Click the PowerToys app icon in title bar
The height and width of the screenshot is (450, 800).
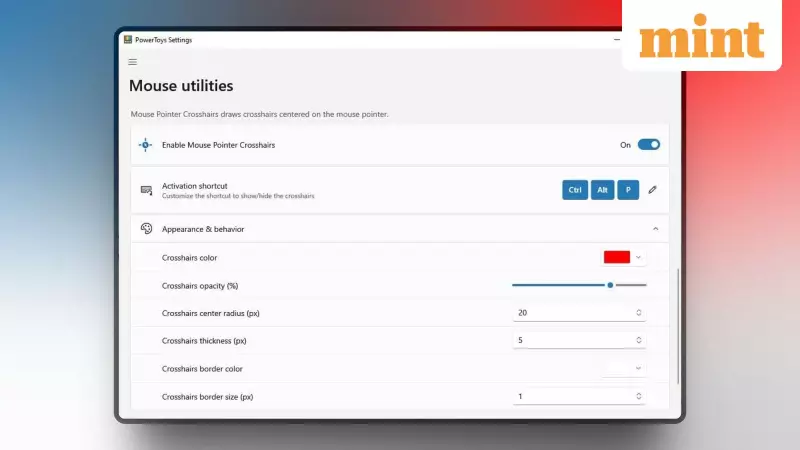point(127,40)
